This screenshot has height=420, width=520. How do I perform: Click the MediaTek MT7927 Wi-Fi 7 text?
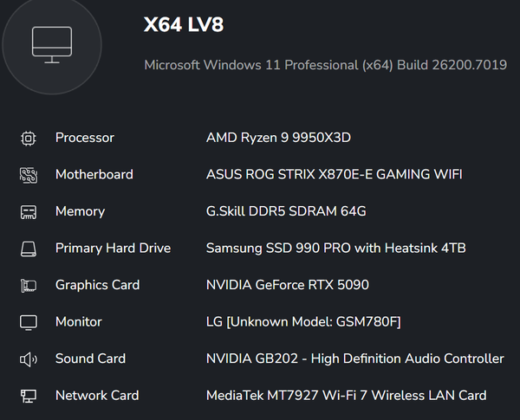[346, 396]
